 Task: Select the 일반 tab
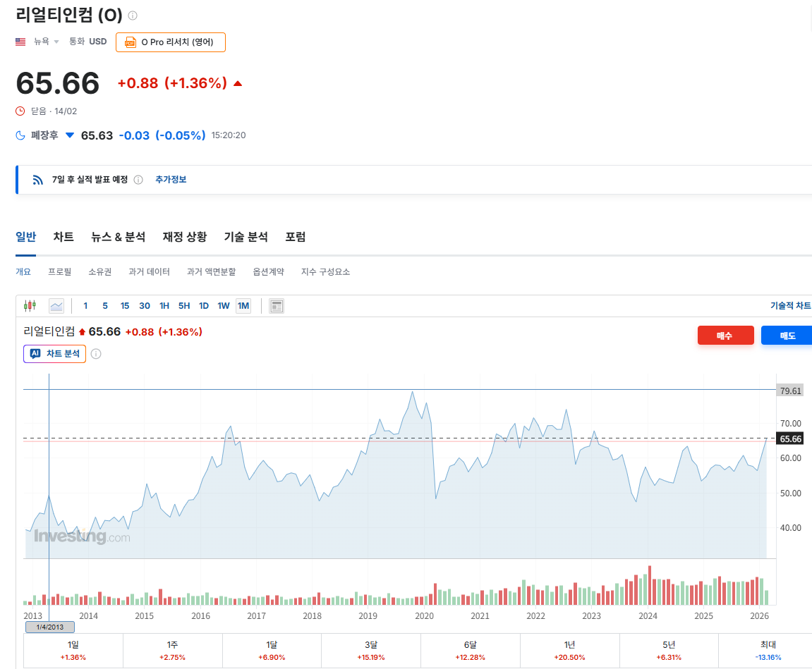[26, 237]
